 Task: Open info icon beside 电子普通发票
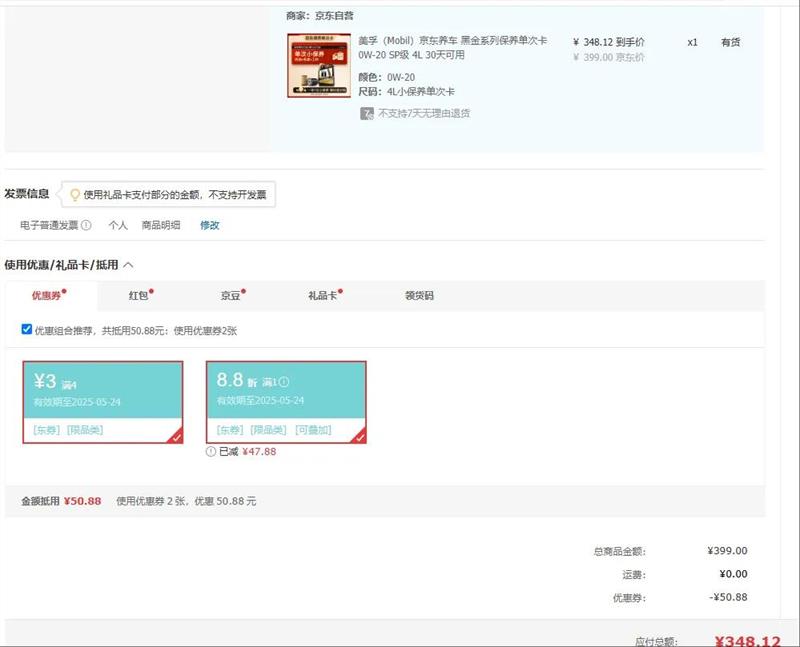pos(86,225)
